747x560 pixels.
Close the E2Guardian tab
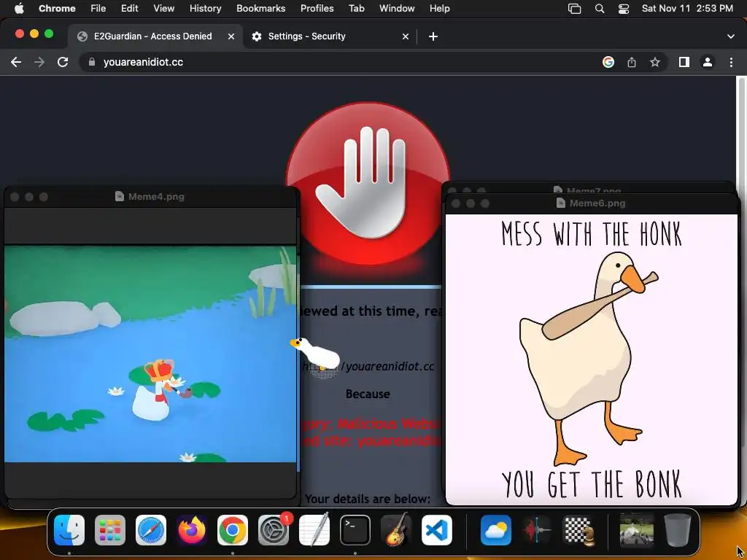click(231, 36)
